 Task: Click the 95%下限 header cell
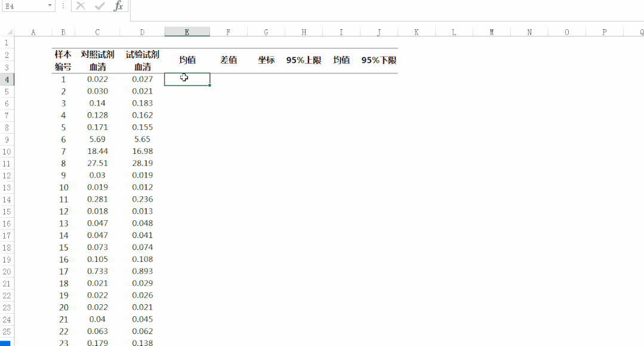click(x=379, y=60)
